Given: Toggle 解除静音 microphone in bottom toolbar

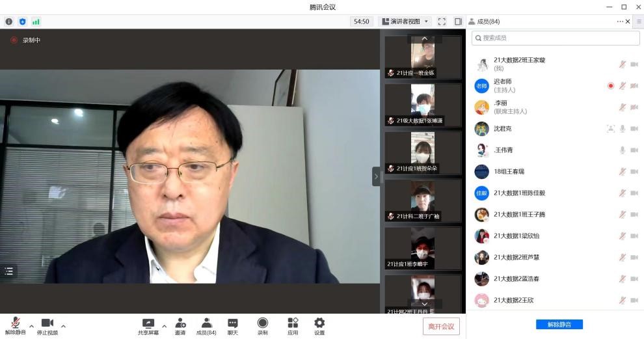Looking at the screenshot, I should 15,326.
